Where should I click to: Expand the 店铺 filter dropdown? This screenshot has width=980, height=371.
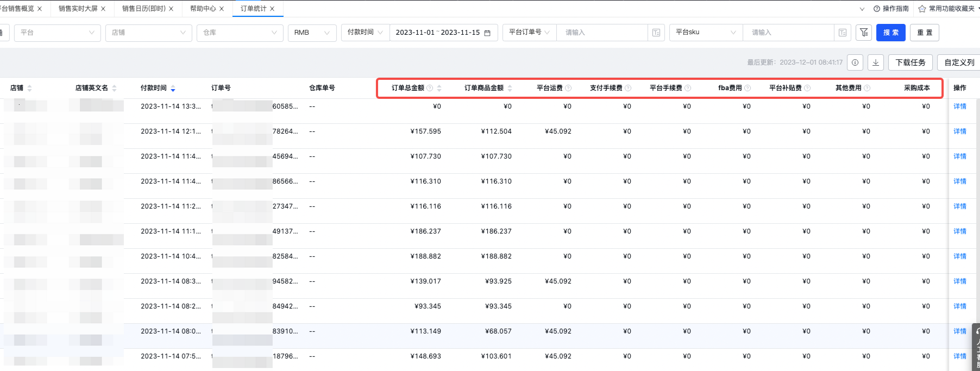pyautogui.click(x=148, y=33)
